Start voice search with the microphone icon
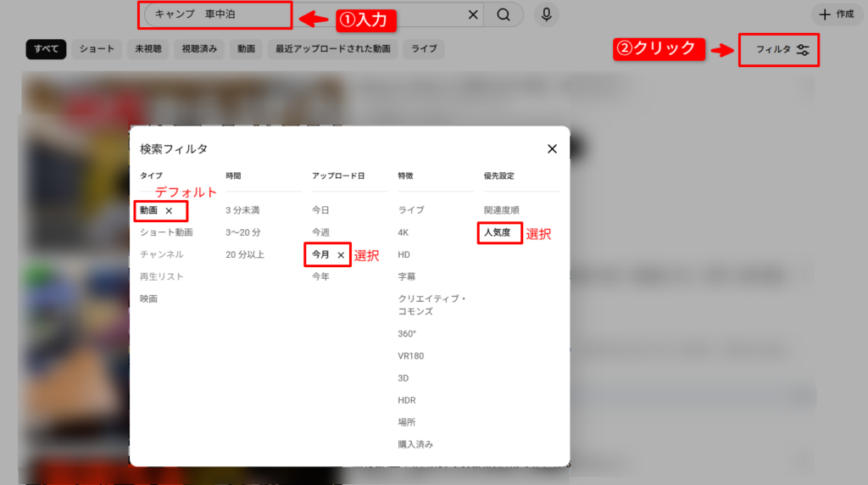 coord(547,14)
